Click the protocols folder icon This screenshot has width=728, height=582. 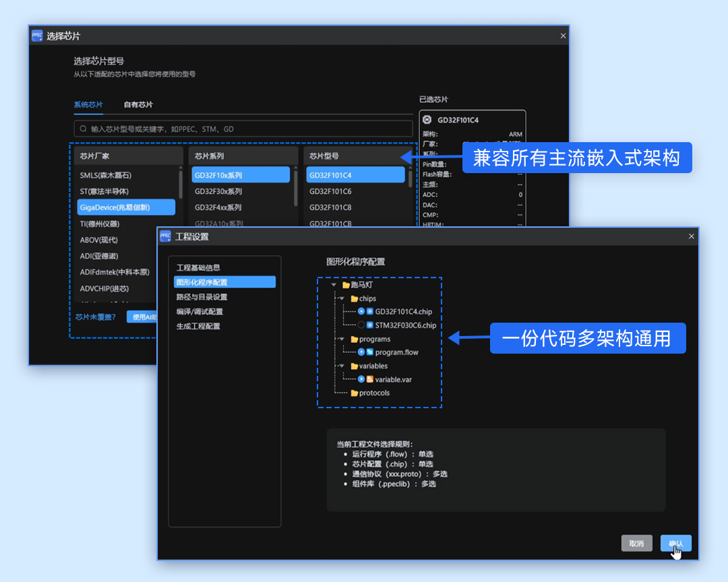point(355,393)
